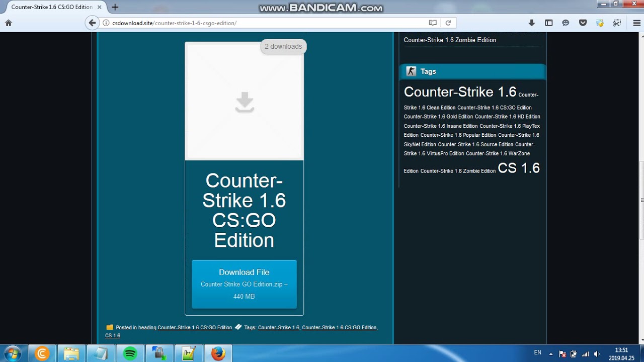Open the large CS 1.6 tag
The width and height of the screenshot is (644, 362).
519,168
